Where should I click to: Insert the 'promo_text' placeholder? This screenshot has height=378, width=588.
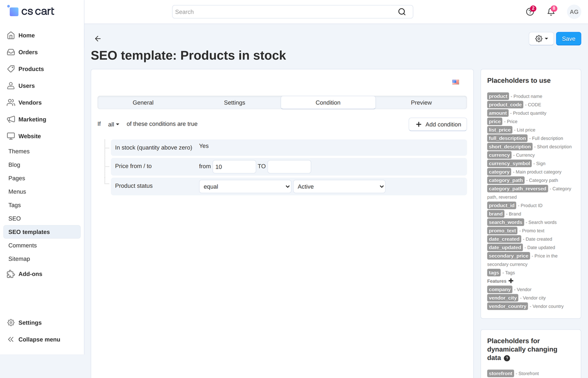click(x=503, y=230)
